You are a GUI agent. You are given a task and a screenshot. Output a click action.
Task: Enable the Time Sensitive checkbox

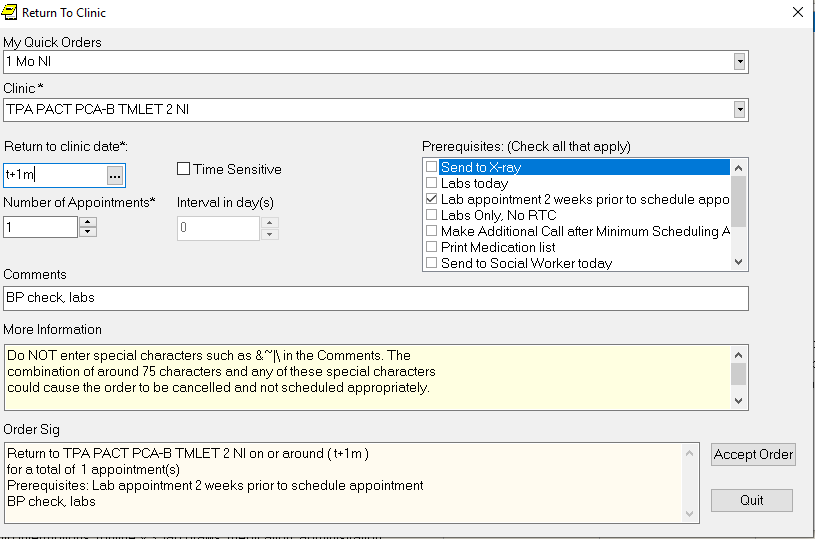coord(184,169)
